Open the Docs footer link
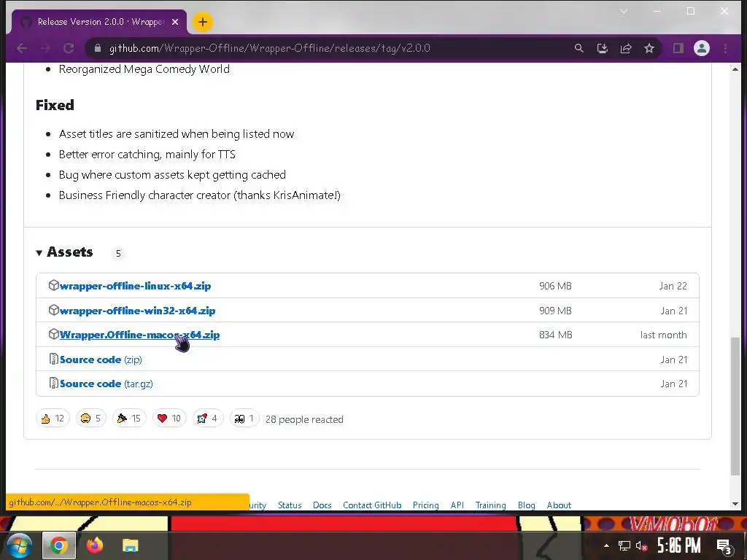 click(322, 505)
